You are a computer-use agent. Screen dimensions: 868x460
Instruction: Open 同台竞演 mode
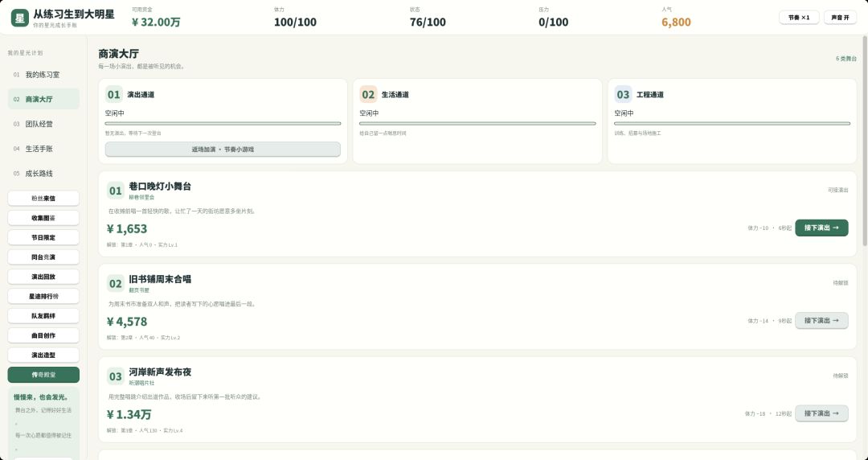(43, 257)
